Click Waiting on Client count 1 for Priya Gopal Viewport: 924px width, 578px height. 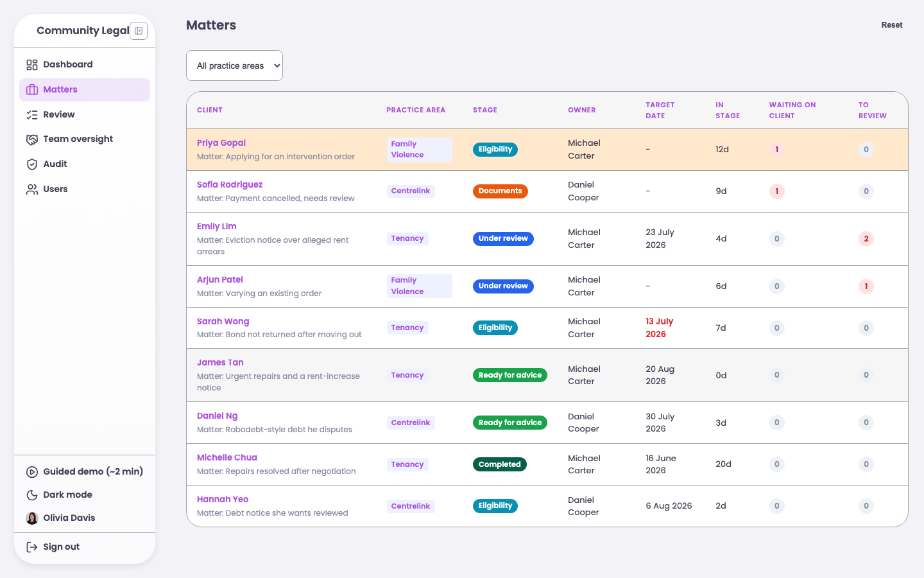pos(777,150)
